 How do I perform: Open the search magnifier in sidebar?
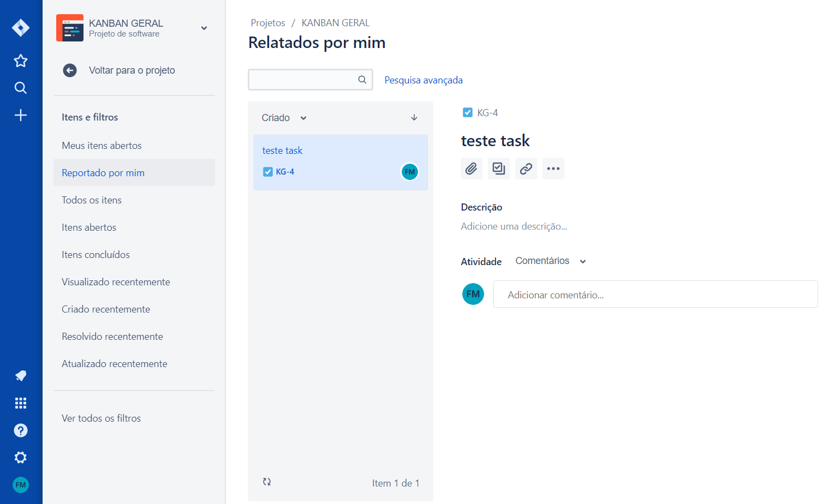click(21, 88)
